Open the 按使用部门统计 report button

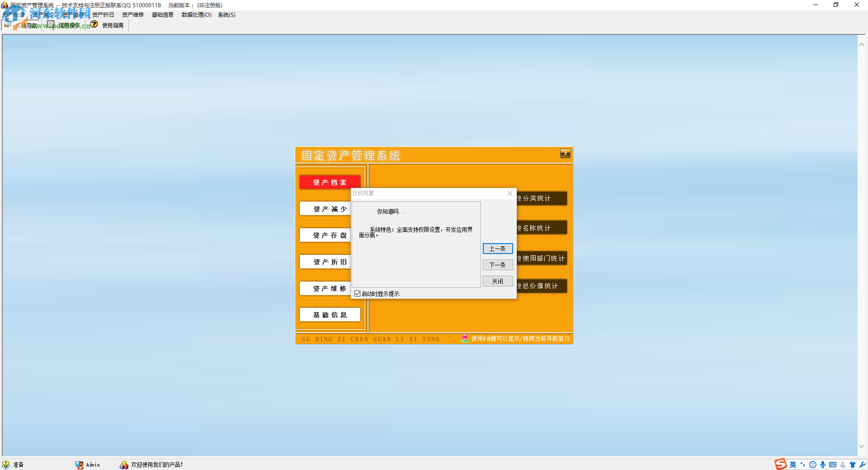(542, 258)
